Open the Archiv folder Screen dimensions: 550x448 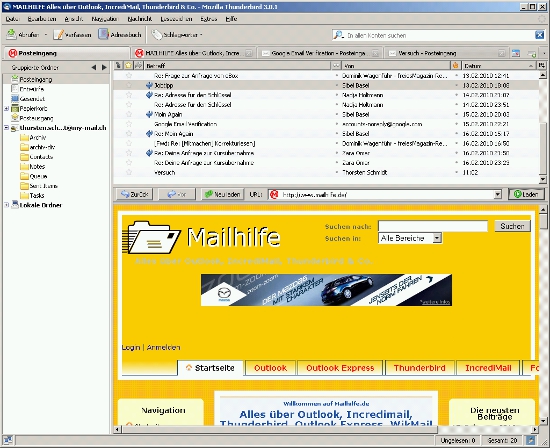click(x=33, y=138)
